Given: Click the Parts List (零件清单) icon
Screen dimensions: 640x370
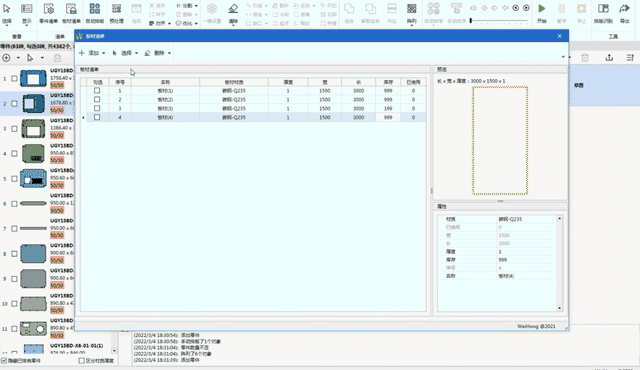Looking at the screenshot, I should (x=49, y=9).
